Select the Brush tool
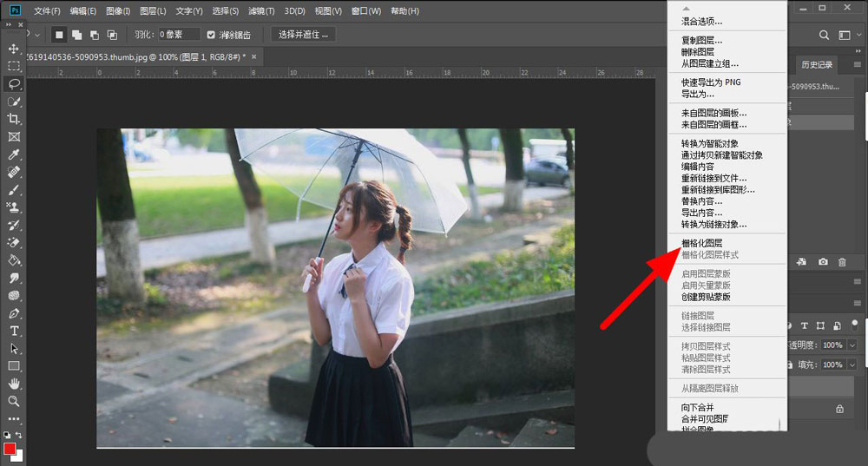Image resolution: width=868 pixels, height=466 pixels. point(14,190)
